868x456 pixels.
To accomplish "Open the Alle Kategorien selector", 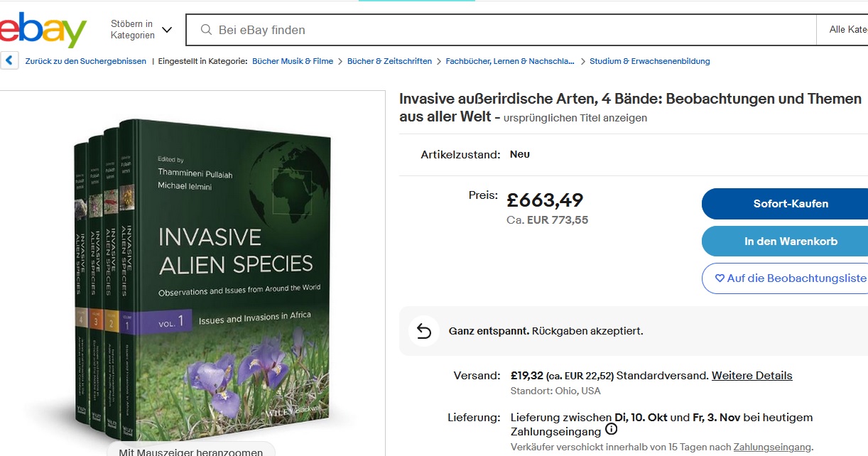I will (847, 30).
